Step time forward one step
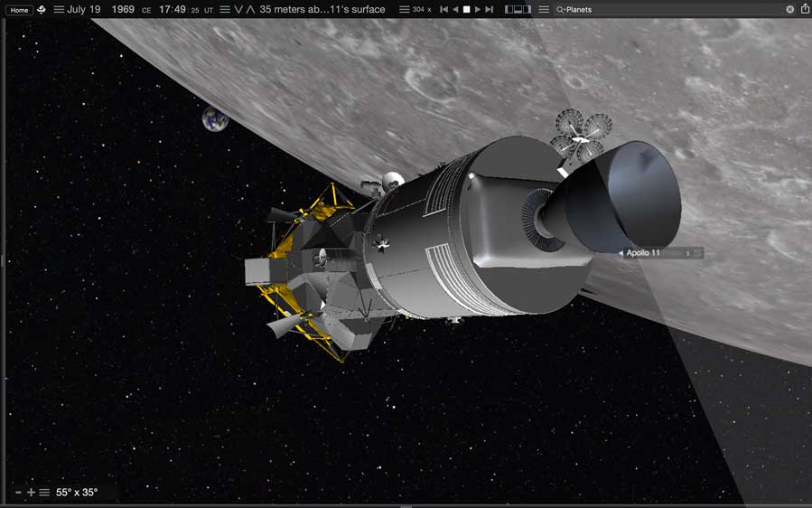The width and height of the screenshot is (812, 508). point(489,9)
